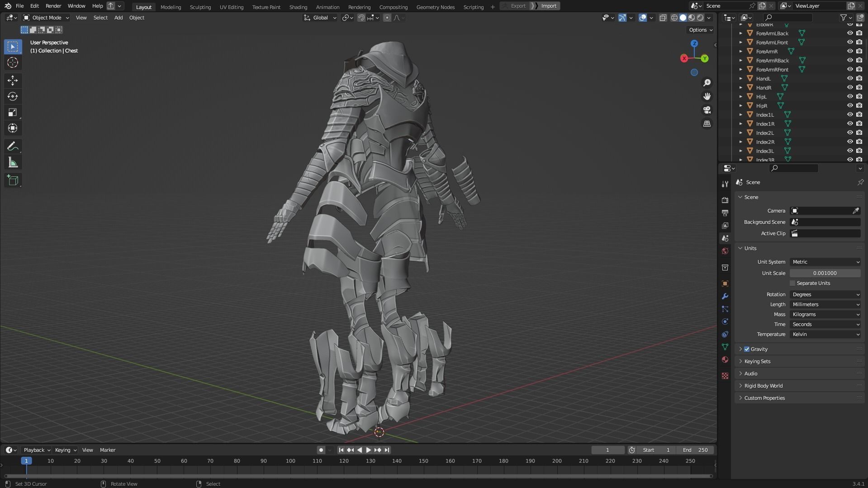Jump to the last frame
The image size is (868, 488).
pos(387,450)
